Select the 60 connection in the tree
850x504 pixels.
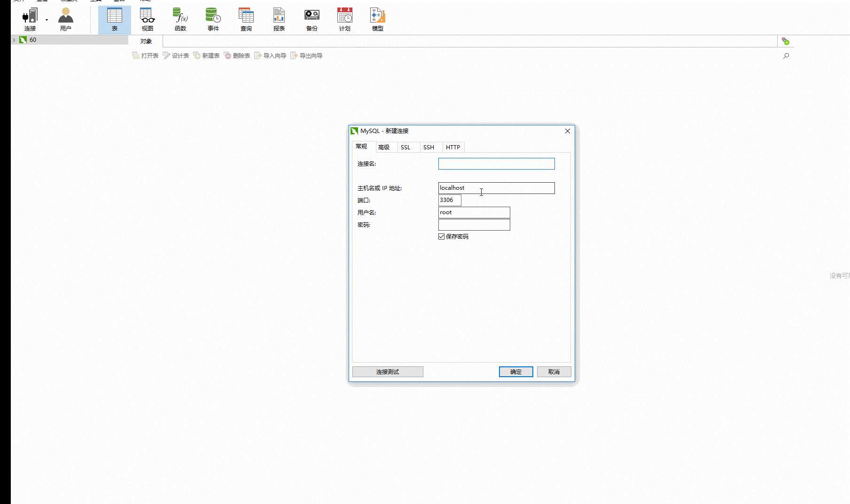pos(70,40)
